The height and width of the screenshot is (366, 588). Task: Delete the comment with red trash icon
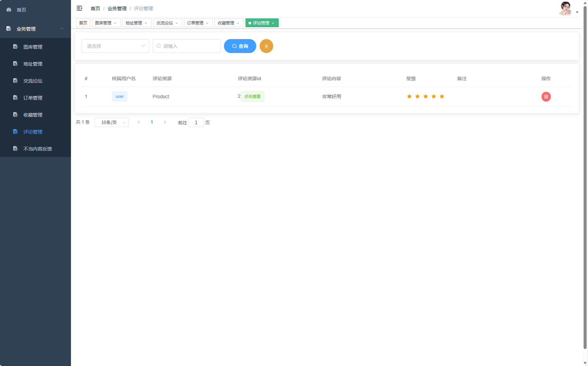click(546, 97)
